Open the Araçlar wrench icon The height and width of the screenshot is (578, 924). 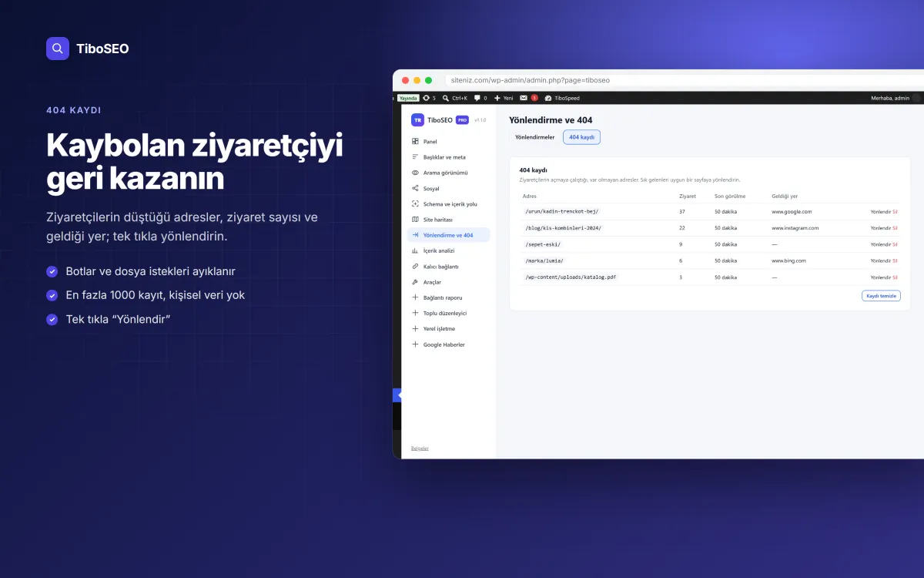coord(415,282)
